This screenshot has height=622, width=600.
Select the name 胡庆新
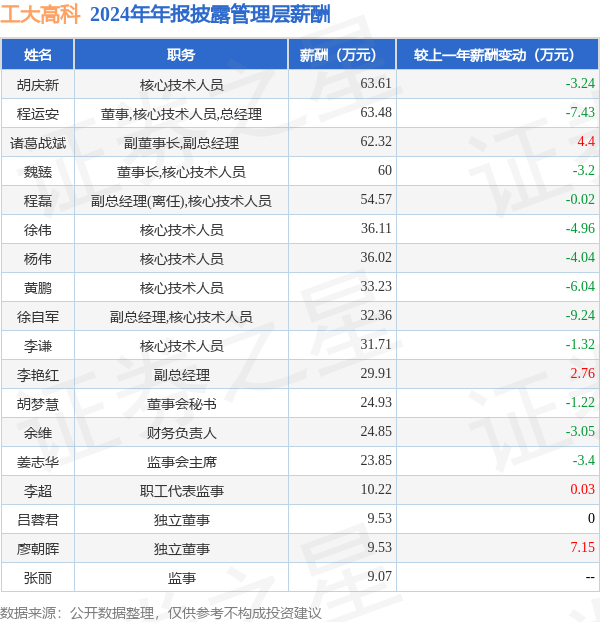[38, 84]
